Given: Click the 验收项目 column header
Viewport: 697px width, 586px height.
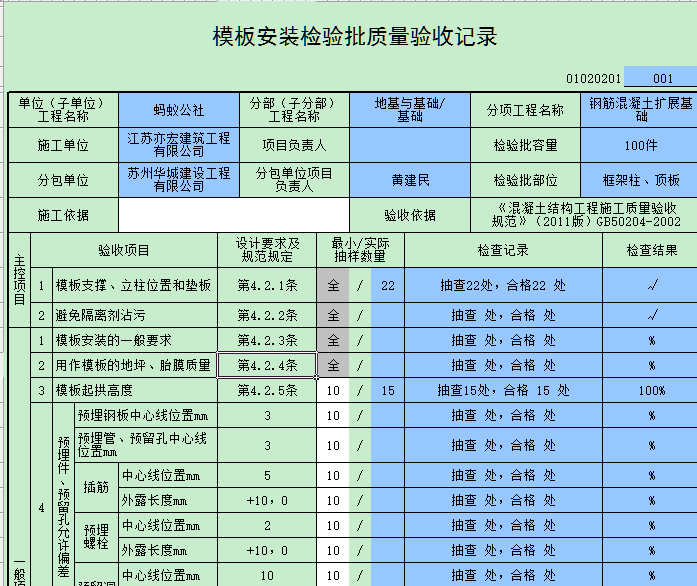Looking at the screenshot, I should (x=124, y=250).
